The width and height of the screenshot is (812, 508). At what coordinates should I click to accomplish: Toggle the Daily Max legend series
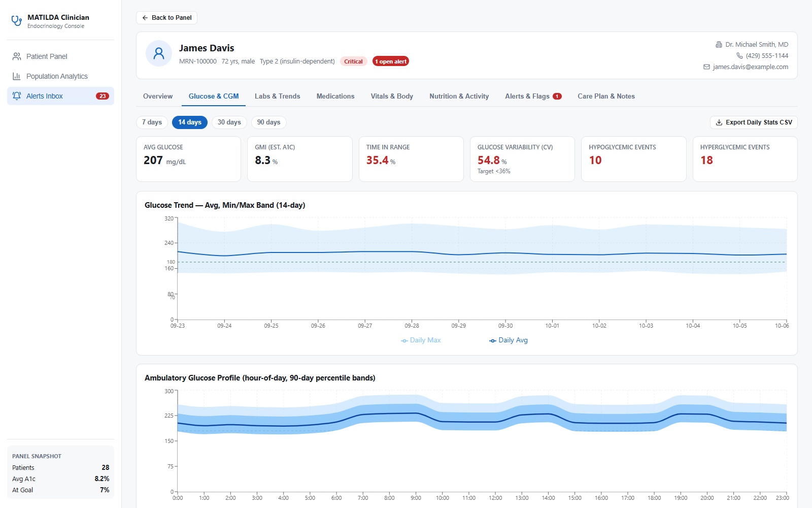coord(421,340)
